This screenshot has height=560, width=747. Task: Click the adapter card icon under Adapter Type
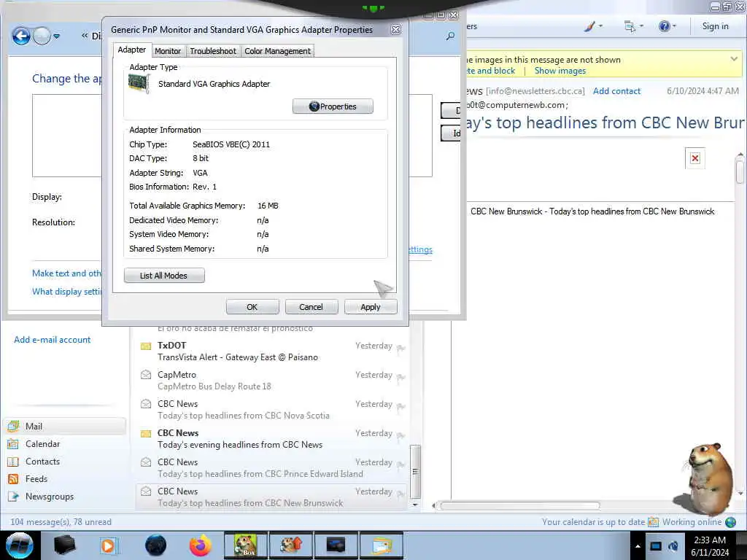pos(139,84)
